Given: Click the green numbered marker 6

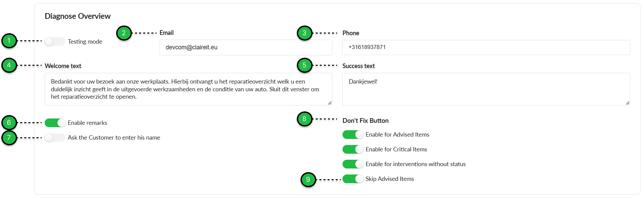Looking at the screenshot, I should 9,122.
